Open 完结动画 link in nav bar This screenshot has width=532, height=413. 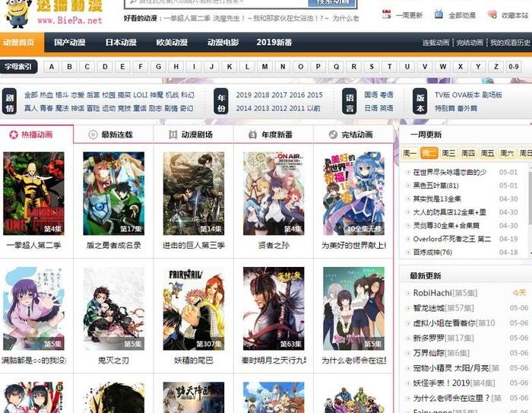[x=470, y=43]
